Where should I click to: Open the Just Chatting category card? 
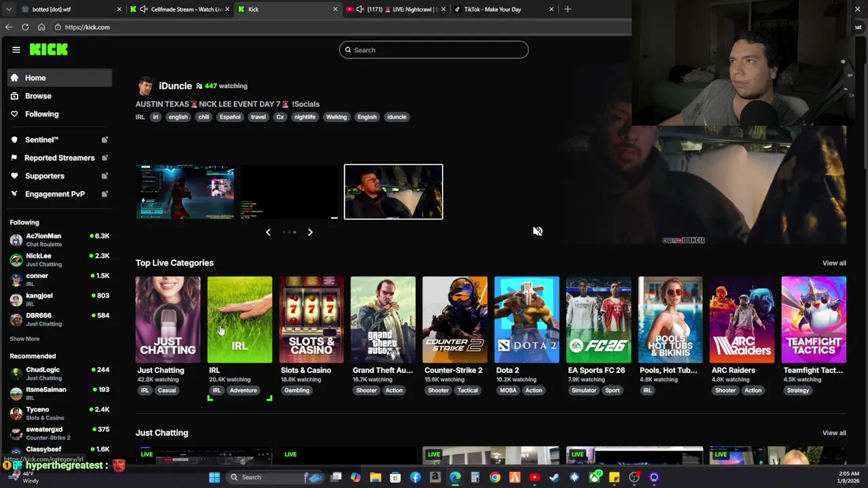click(x=167, y=319)
